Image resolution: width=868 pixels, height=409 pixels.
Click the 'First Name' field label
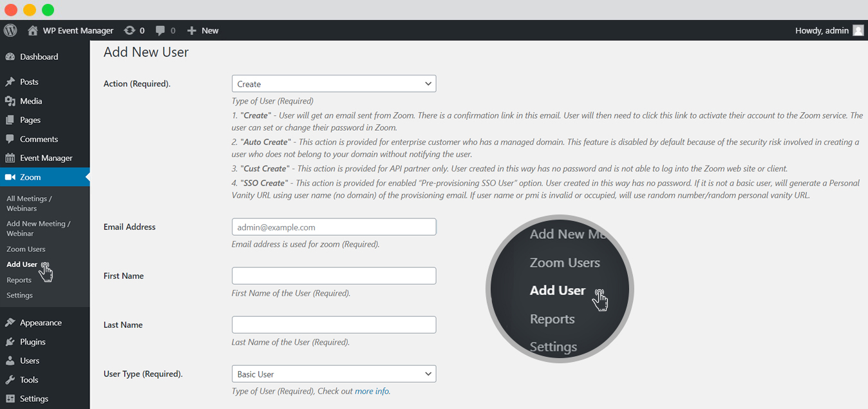click(124, 276)
